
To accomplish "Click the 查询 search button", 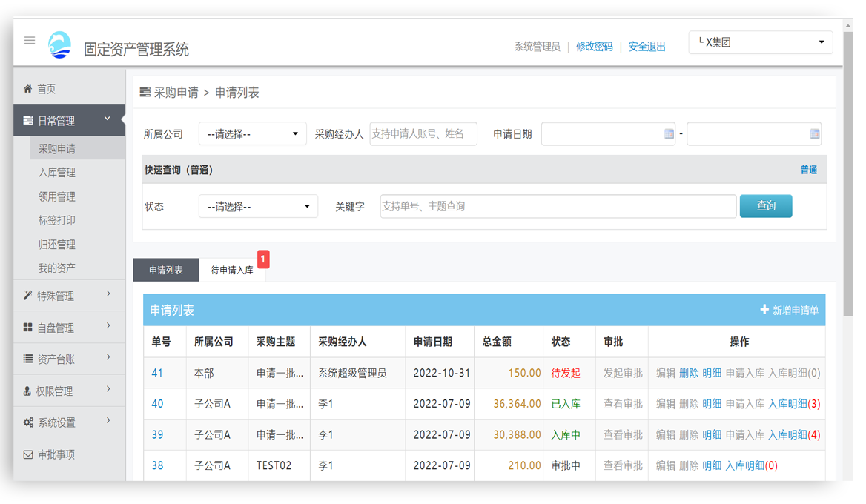I will (766, 206).
